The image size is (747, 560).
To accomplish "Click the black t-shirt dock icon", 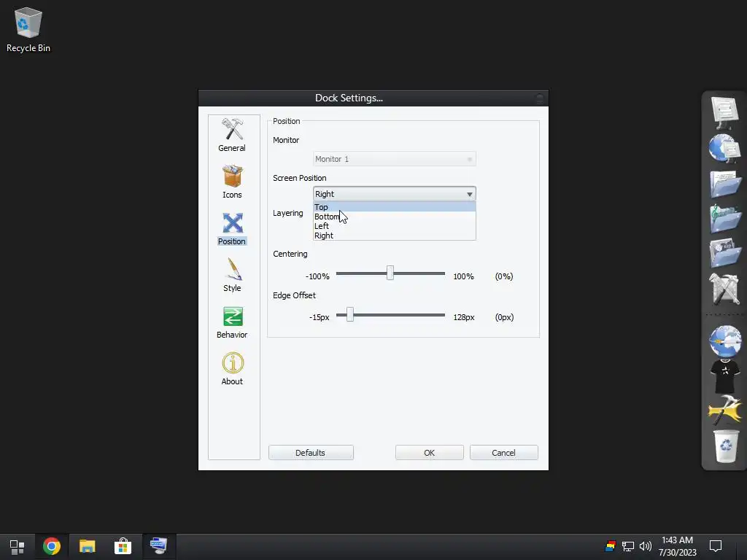I will (x=724, y=376).
